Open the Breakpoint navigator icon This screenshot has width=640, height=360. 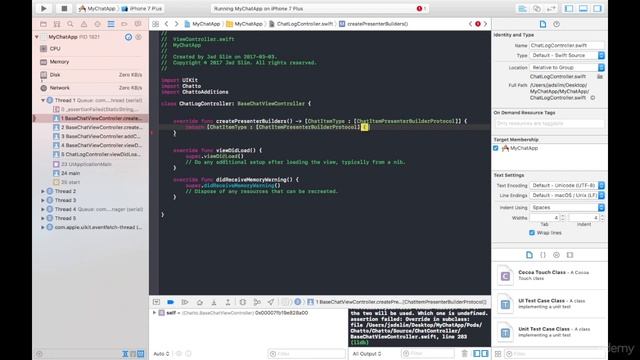click(124, 24)
